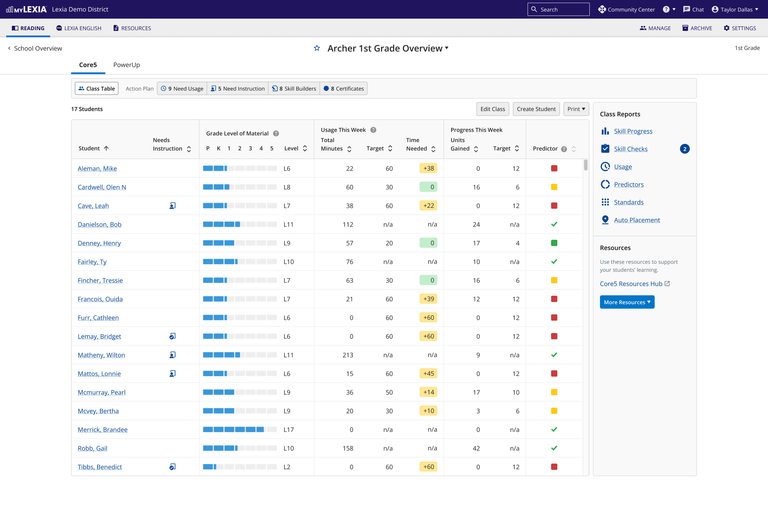This screenshot has height=532, width=768.
Task: Click Lemay, Bridget's skill builder icon
Action: 172,336
